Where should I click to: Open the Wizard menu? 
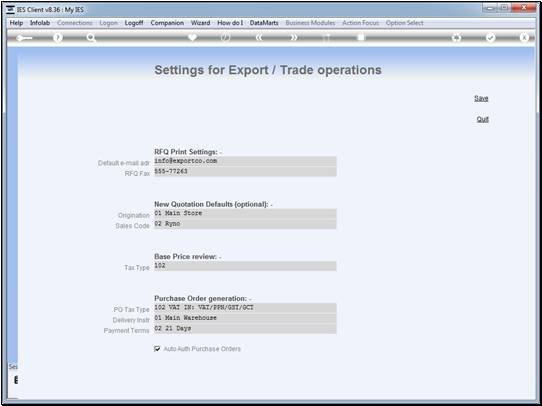click(200, 23)
